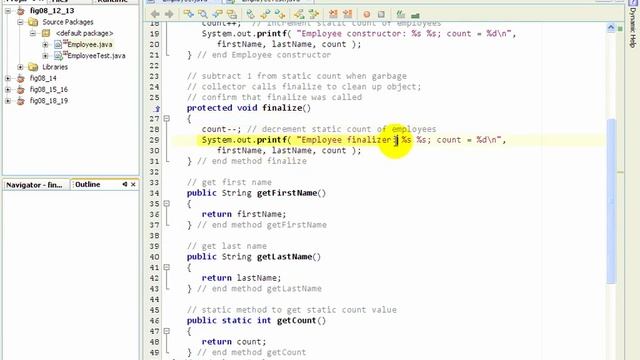Switch to the Navigator tab
Viewport: 640px width, 360px height.
pos(36,185)
